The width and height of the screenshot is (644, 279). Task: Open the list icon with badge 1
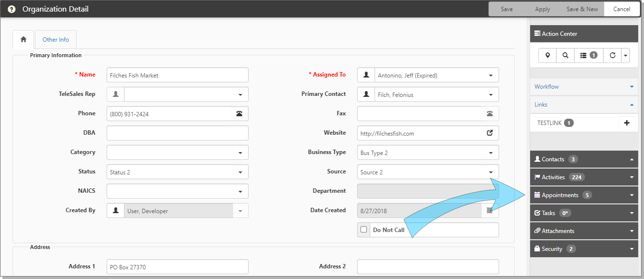pyautogui.click(x=589, y=56)
